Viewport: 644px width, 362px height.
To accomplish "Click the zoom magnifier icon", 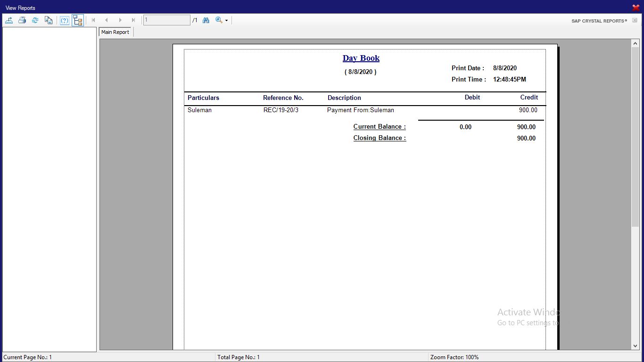I will tap(219, 20).
